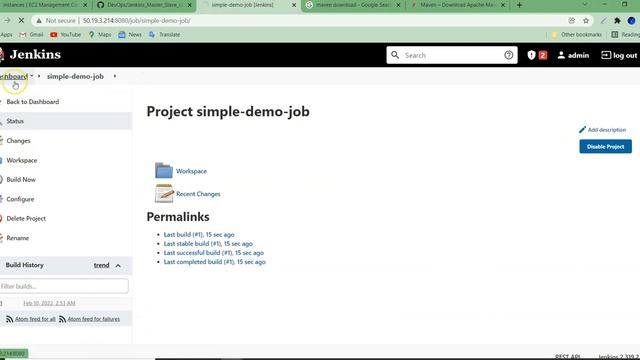The width and height of the screenshot is (640, 360).
Task: Switch to the EC2 Management Console tab
Action: click(40, 5)
